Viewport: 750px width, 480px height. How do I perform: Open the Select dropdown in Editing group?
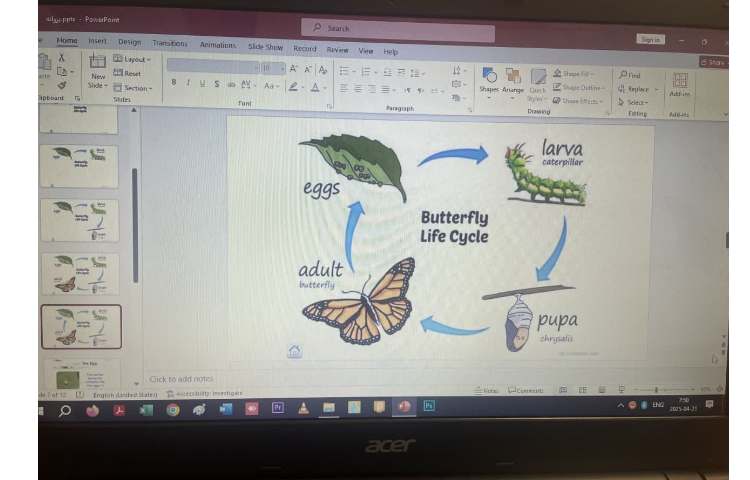coord(634,102)
